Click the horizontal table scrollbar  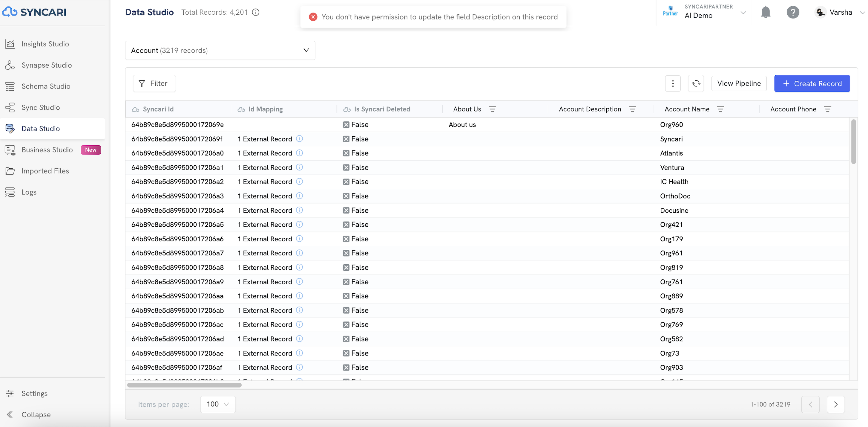pos(184,385)
